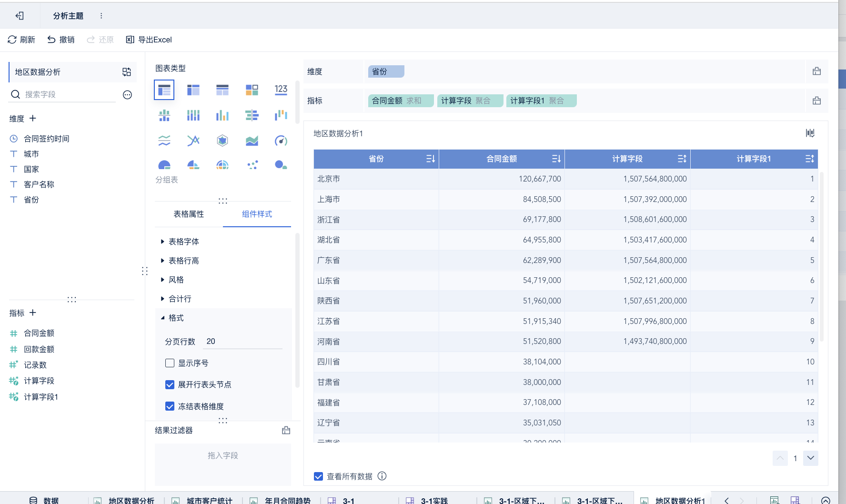Viewport: 846px width, 504px height.
Task: Sort the 计算字段1 column header
Action: (810, 159)
